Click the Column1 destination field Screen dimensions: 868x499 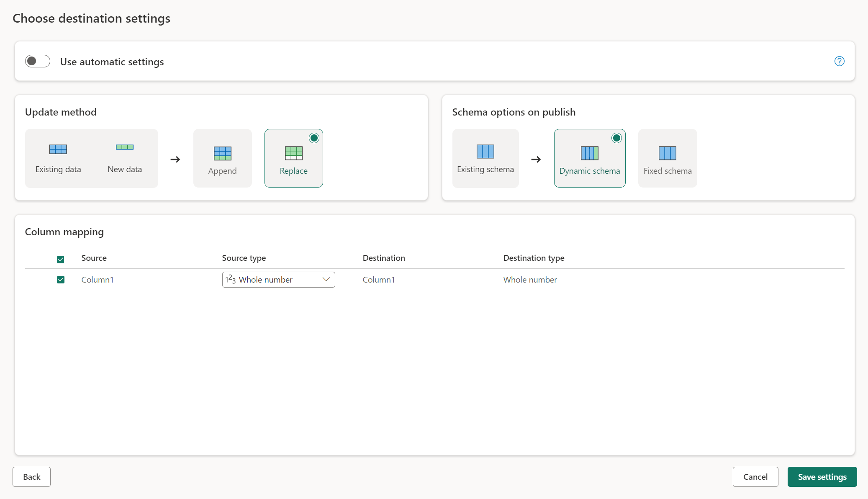[378, 279]
